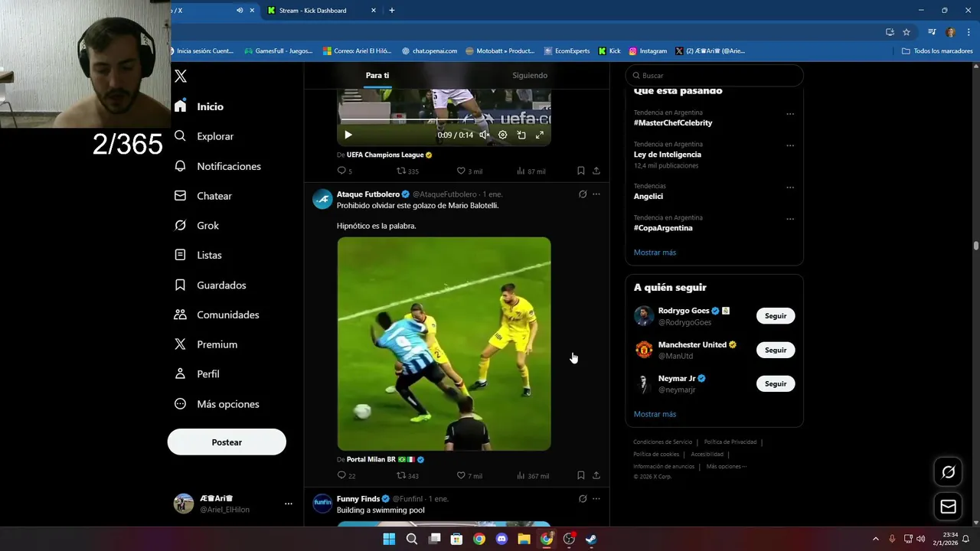
Task: View analytics of the 367 mil views post
Action: click(533, 475)
